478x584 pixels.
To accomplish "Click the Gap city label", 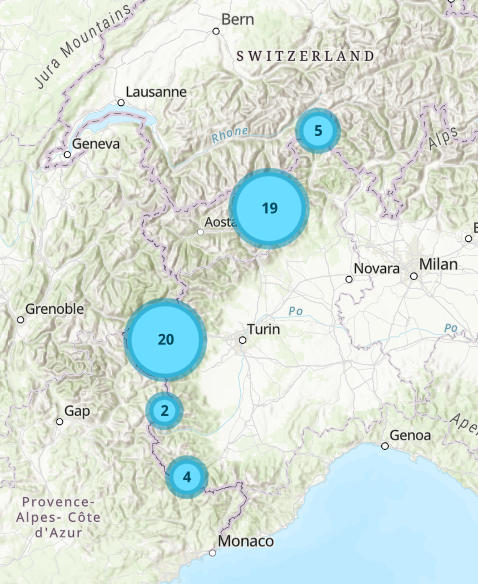I will pos(77,411).
